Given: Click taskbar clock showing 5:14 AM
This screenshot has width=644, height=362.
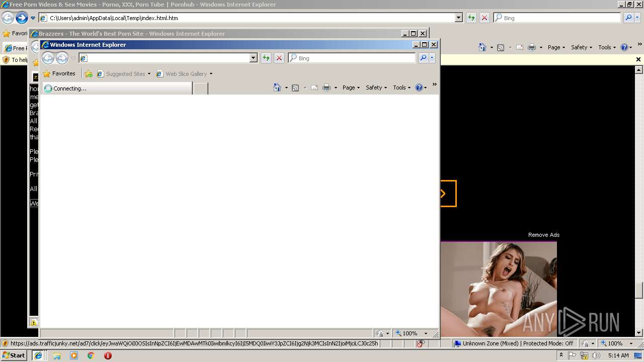Looking at the screenshot, I should 618,355.
